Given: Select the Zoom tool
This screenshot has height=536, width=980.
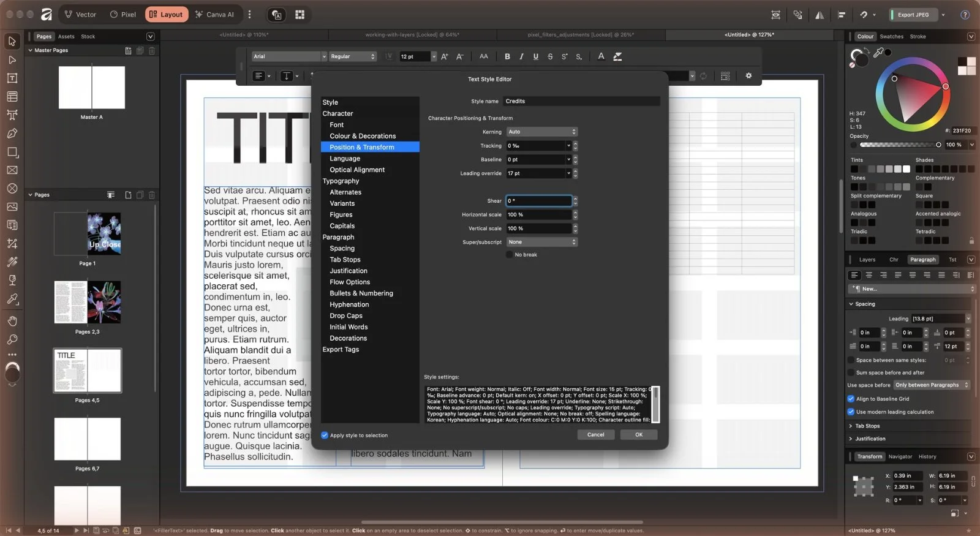Looking at the screenshot, I should (x=12, y=339).
